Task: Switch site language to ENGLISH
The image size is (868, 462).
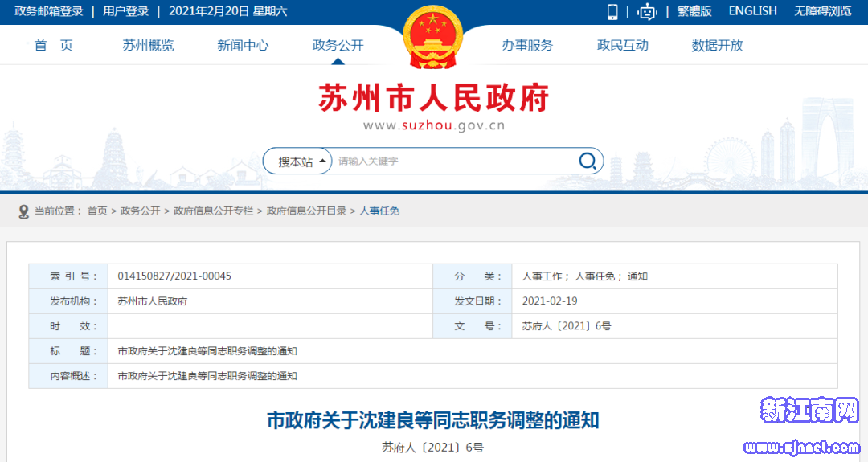Action: [x=752, y=11]
